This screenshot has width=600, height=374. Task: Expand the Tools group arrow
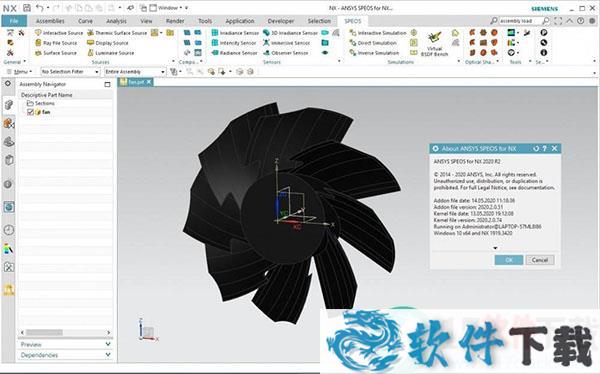click(530, 62)
